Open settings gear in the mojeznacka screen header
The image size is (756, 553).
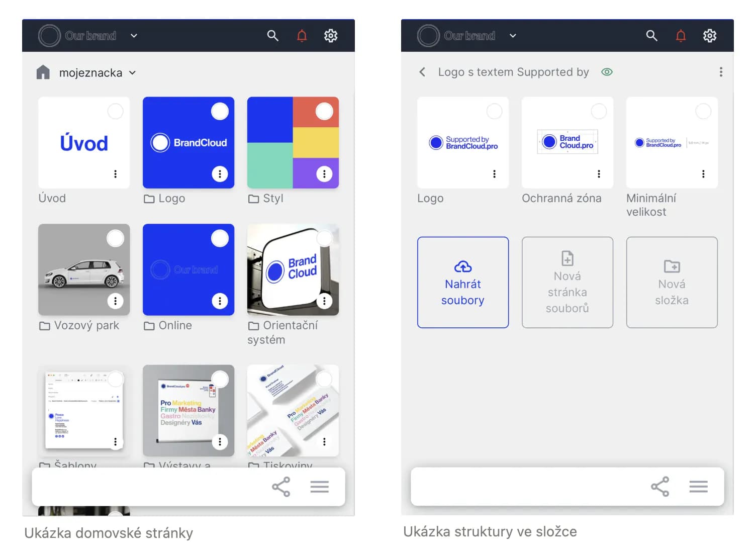[330, 36]
